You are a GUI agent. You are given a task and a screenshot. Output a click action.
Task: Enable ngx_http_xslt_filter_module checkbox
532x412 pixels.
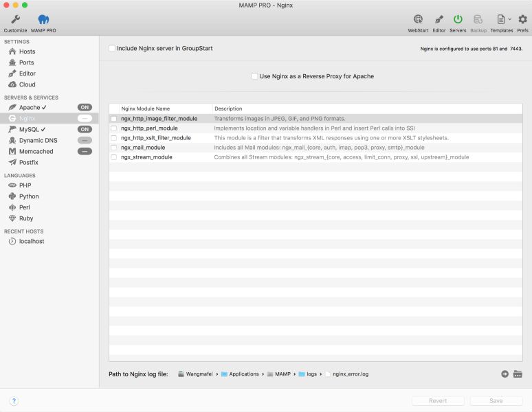point(114,138)
